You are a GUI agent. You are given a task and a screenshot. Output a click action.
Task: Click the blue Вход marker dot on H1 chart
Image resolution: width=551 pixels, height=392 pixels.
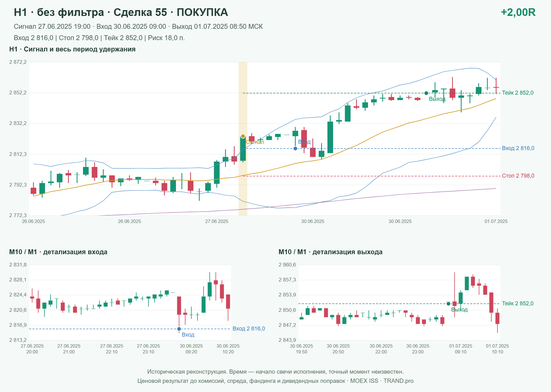point(295,149)
